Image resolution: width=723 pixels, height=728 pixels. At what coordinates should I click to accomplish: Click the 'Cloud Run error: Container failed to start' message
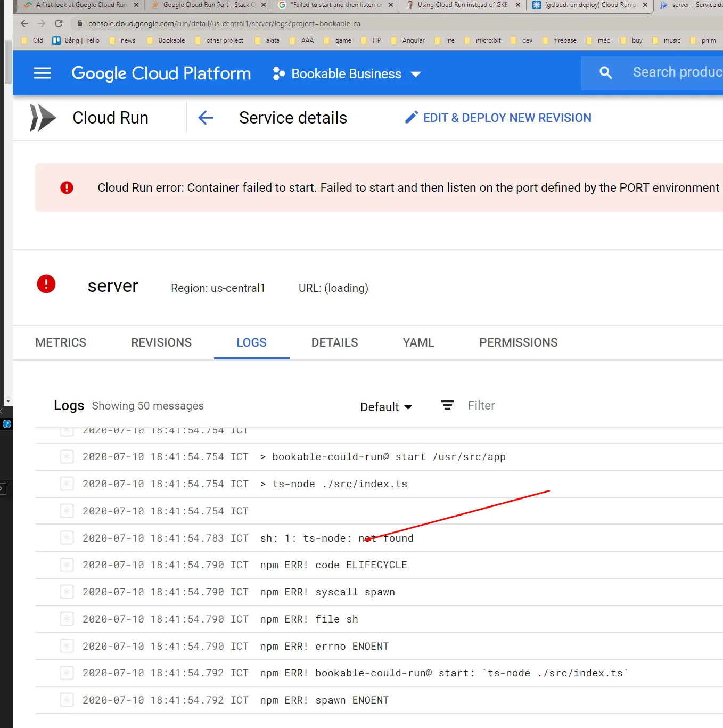(408, 187)
